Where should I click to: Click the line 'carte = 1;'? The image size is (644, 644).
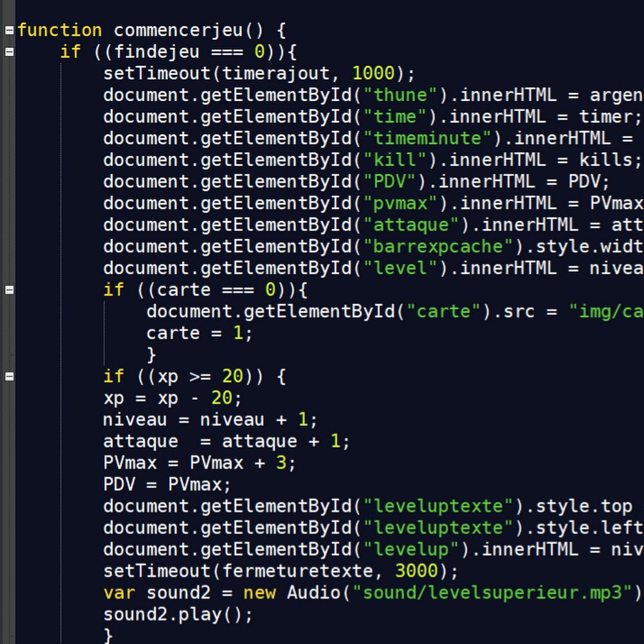[199, 333]
